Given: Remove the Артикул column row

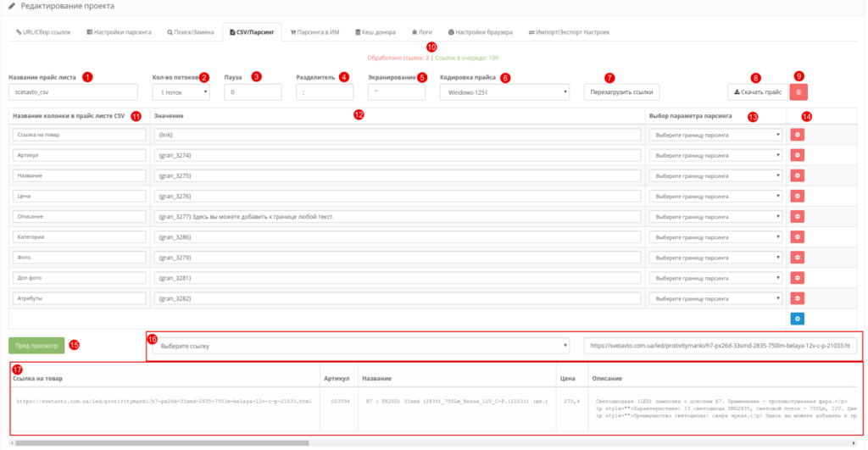Looking at the screenshot, I should pyautogui.click(x=797, y=155).
